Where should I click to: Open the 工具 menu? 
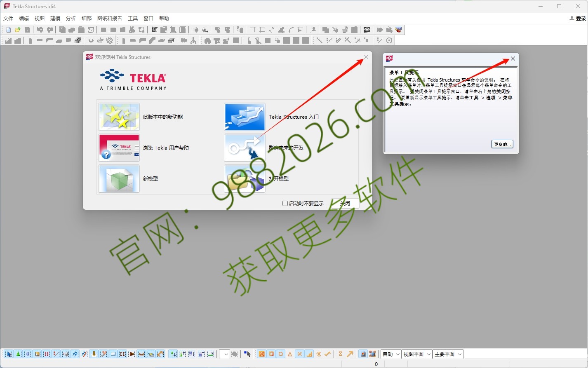(133, 18)
